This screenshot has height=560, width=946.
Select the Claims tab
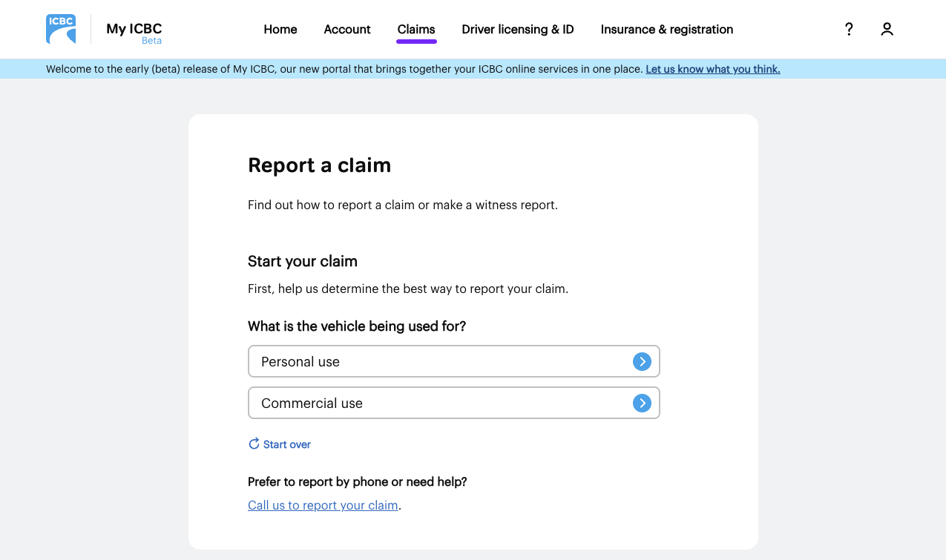[x=416, y=30]
